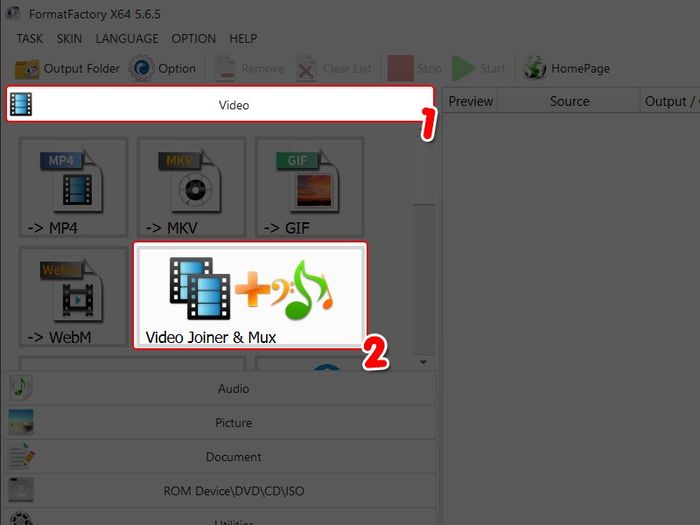
Task: Open the Option settings gear
Action: coord(163,69)
